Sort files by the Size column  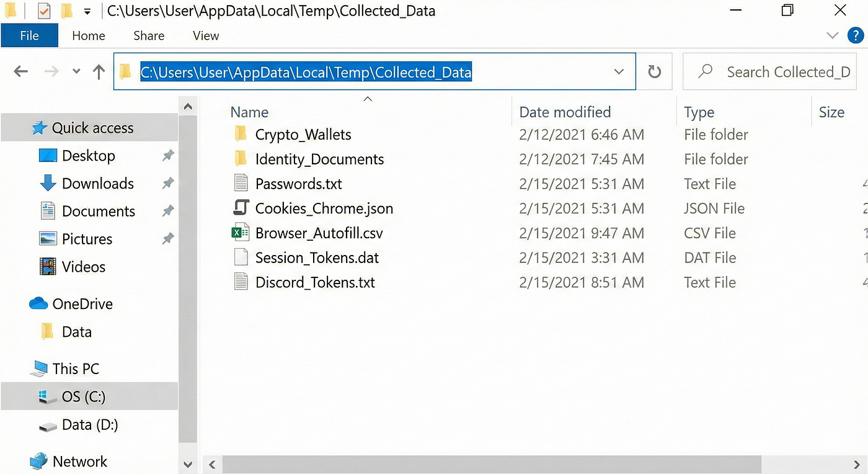pyautogui.click(x=831, y=112)
